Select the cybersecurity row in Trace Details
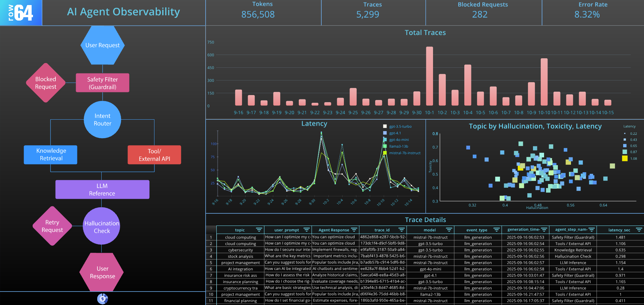Screen dimensions: 644x305 coord(240,250)
